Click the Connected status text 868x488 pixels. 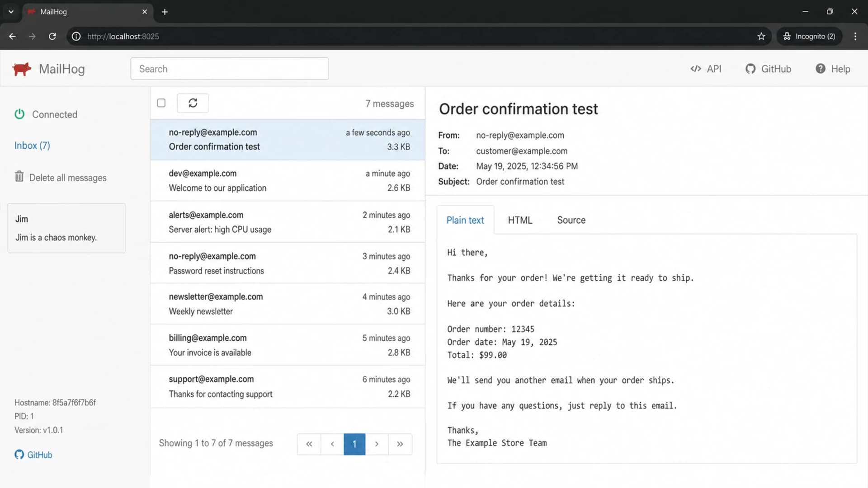55,114
